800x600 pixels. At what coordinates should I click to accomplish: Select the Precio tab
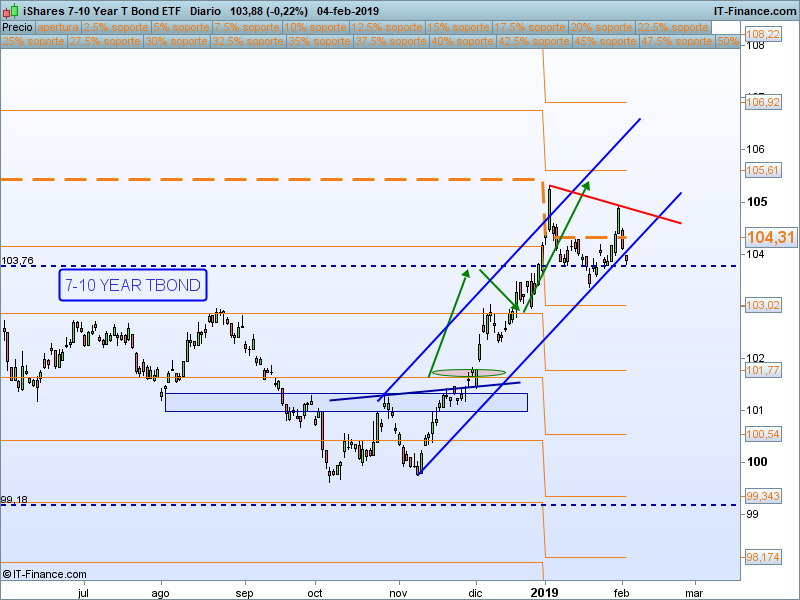point(17,28)
